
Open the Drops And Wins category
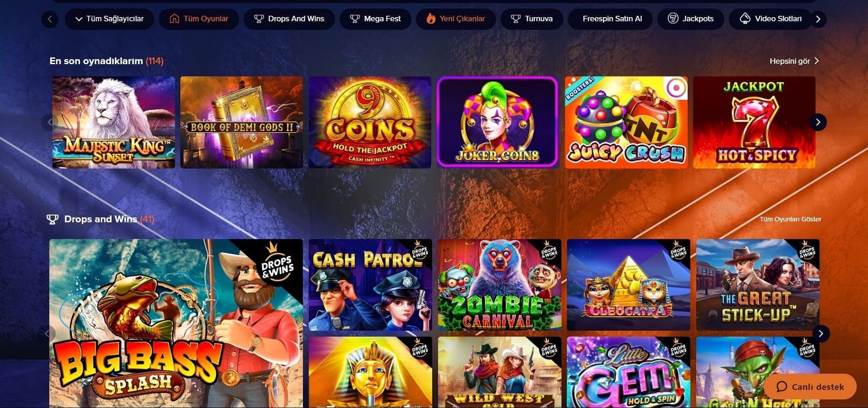(289, 19)
